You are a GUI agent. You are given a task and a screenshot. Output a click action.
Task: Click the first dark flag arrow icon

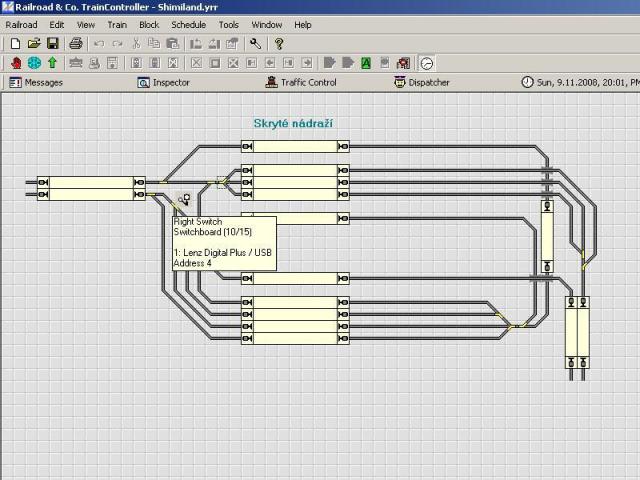click(329, 63)
